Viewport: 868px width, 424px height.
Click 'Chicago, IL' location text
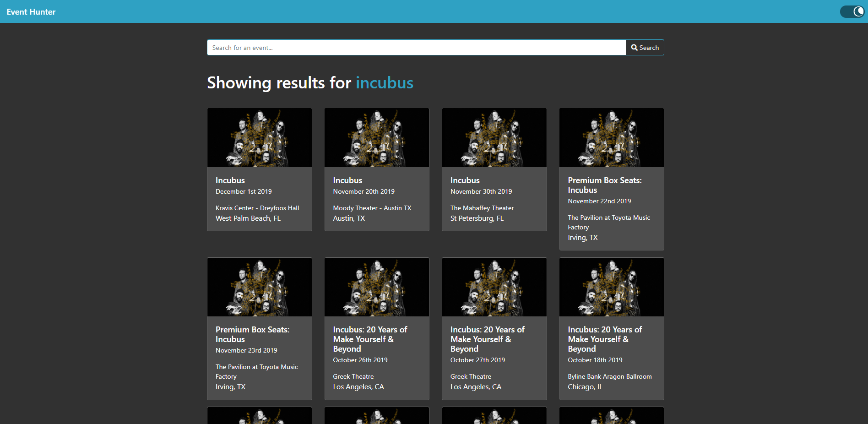point(585,387)
